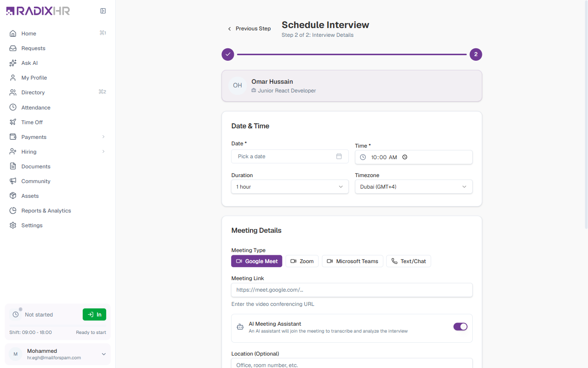Screen dimensions: 588x368
Task: Click the Settings gear icon
Action: (13, 225)
